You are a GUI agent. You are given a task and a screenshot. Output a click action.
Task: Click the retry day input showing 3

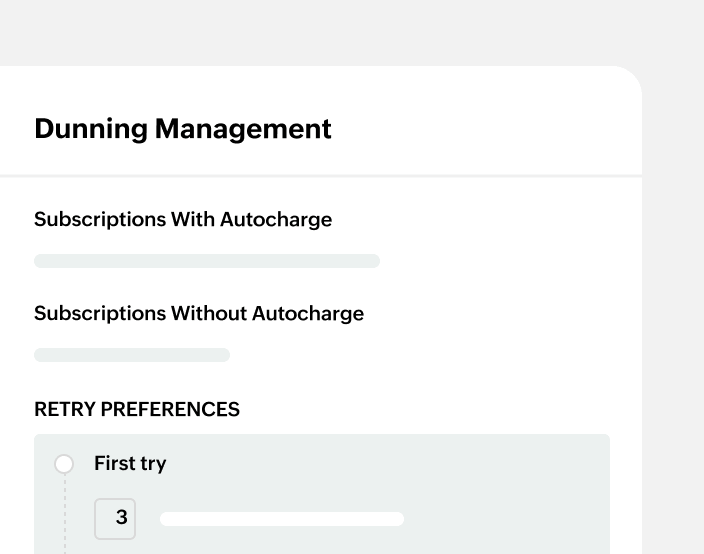coord(115,519)
